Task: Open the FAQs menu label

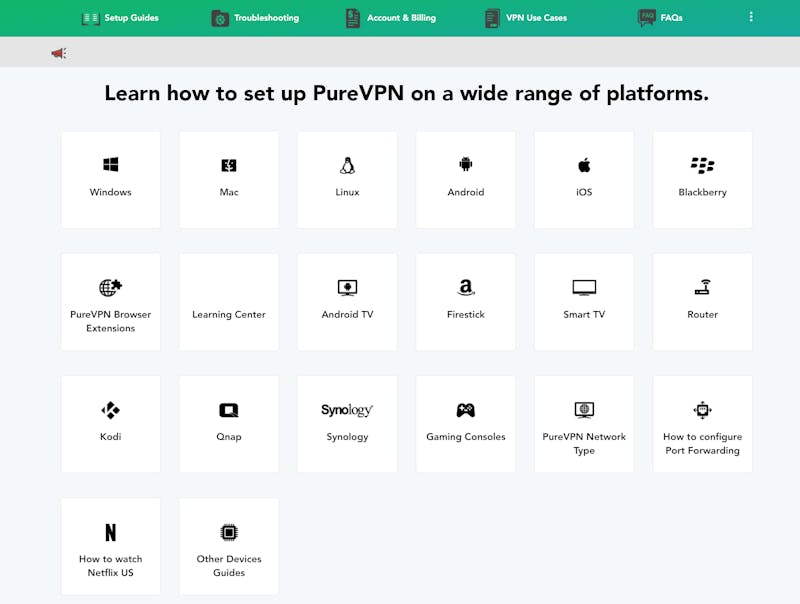Action: pyautogui.click(x=671, y=18)
